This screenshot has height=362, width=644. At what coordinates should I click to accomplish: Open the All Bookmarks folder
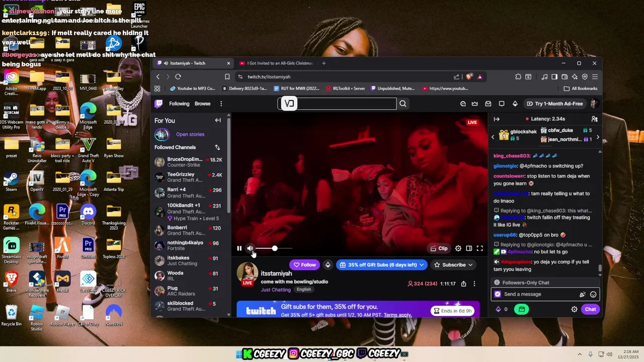click(581, 88)
